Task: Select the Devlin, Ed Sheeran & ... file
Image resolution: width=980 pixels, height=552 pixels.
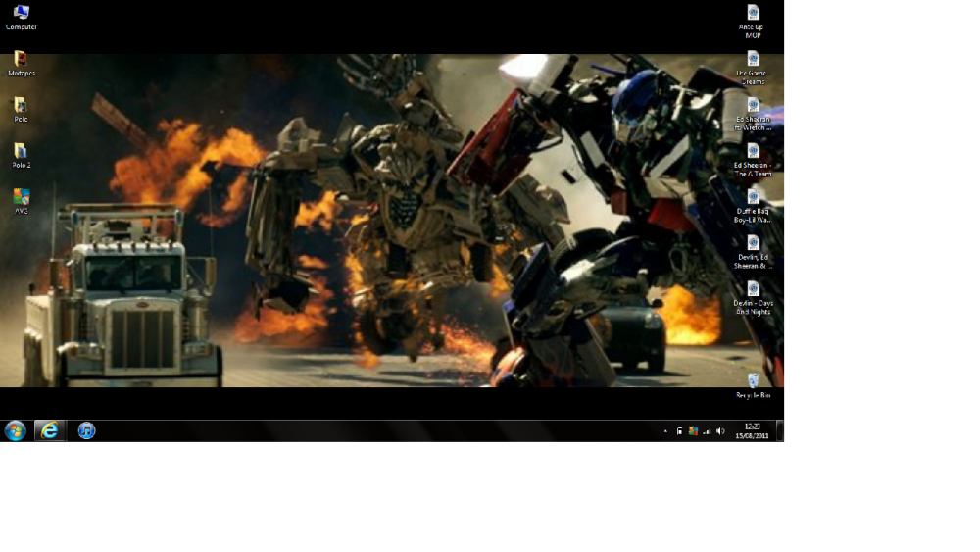Action: pyautogui.click(x=753, y=253)
